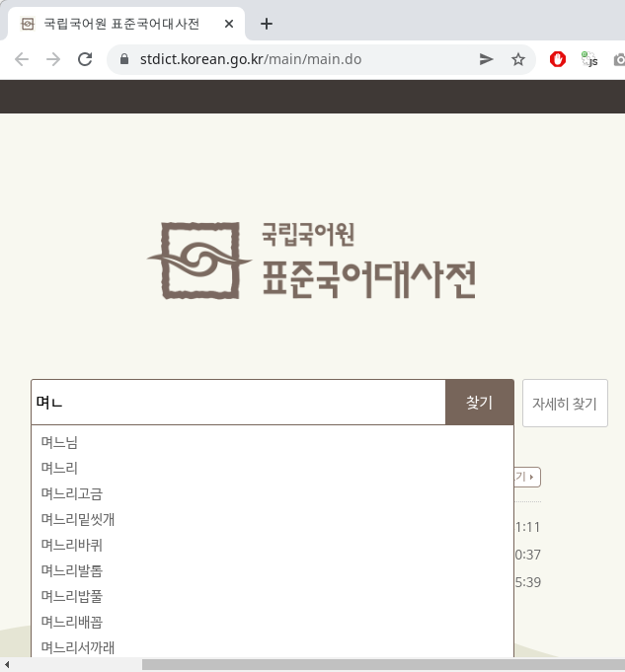Click the browser back arrow
This screenshot has width=625, height=672.
click(22, 59)
